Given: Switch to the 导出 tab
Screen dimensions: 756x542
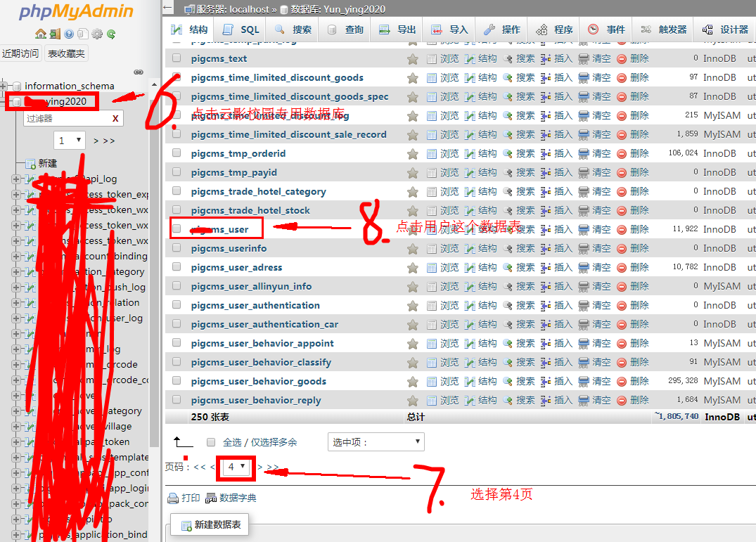Looking at the screenshot, I should [397, 30].
